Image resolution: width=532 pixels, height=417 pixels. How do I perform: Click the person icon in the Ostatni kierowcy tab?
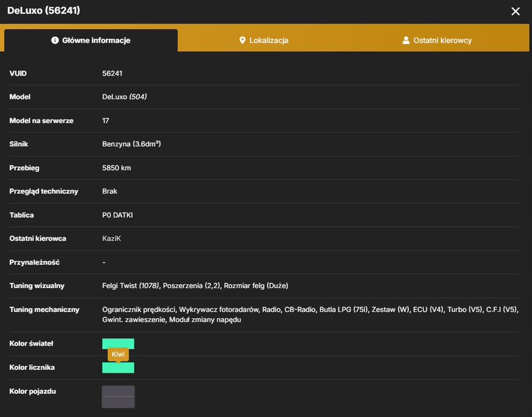pyautogui.click(x=406, y=41)
